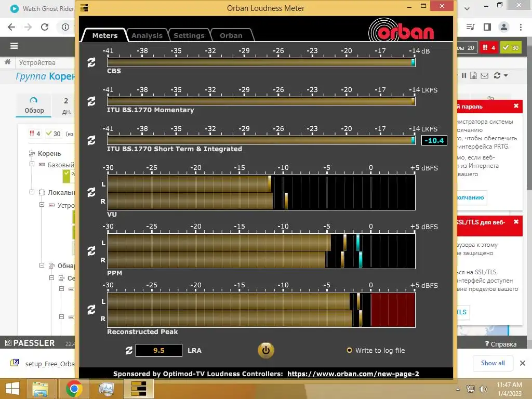Screen dimensions: 532x399
Task: Open the PRTG hamburger menu
Action: click(x=14, y=46)
